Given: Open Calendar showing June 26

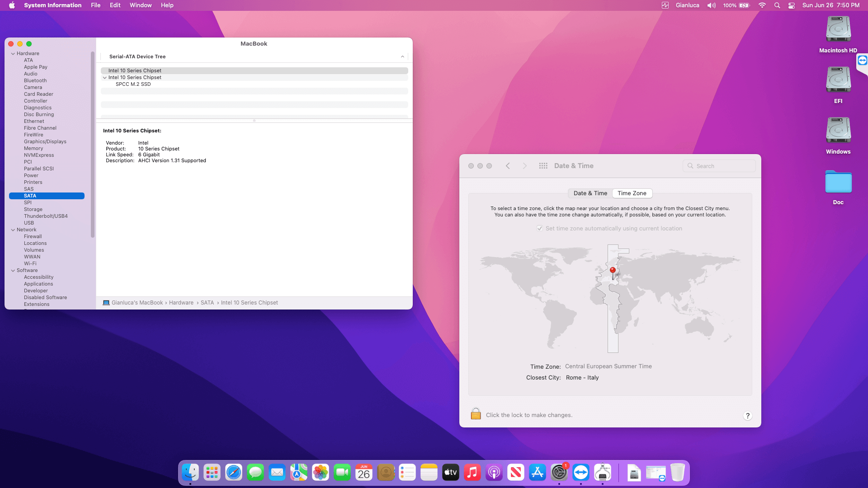Looking at the screenshot, I should [x=364, y=473].
